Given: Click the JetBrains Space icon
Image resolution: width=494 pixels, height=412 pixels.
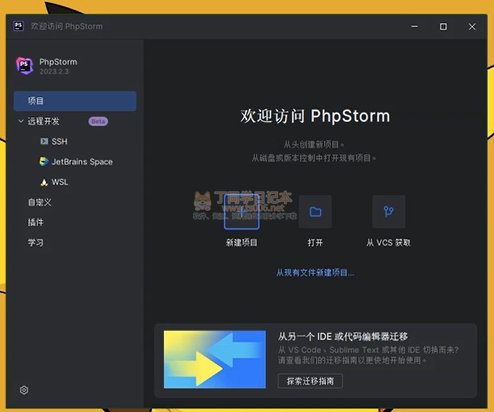Looking at the screenshot, I should coord(44,162).
